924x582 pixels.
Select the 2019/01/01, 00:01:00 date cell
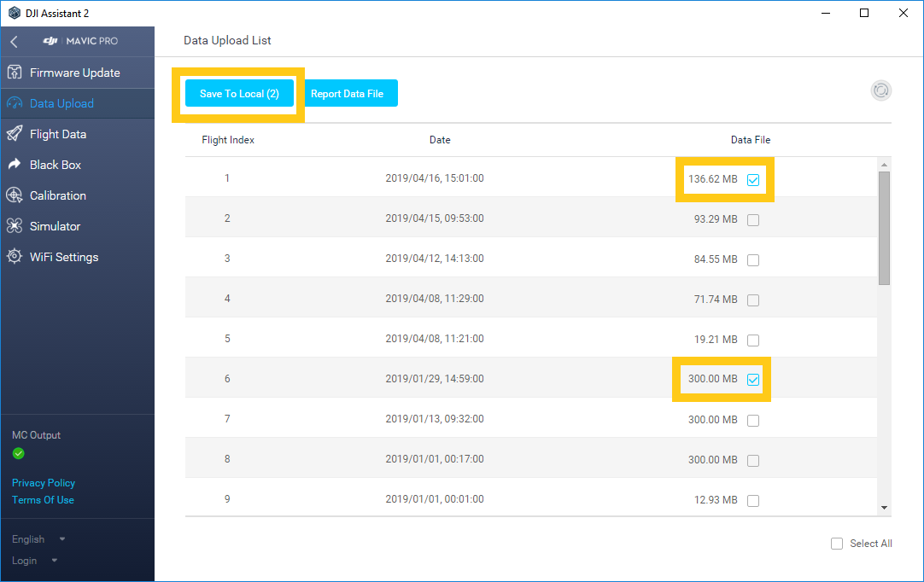point(435,498)
